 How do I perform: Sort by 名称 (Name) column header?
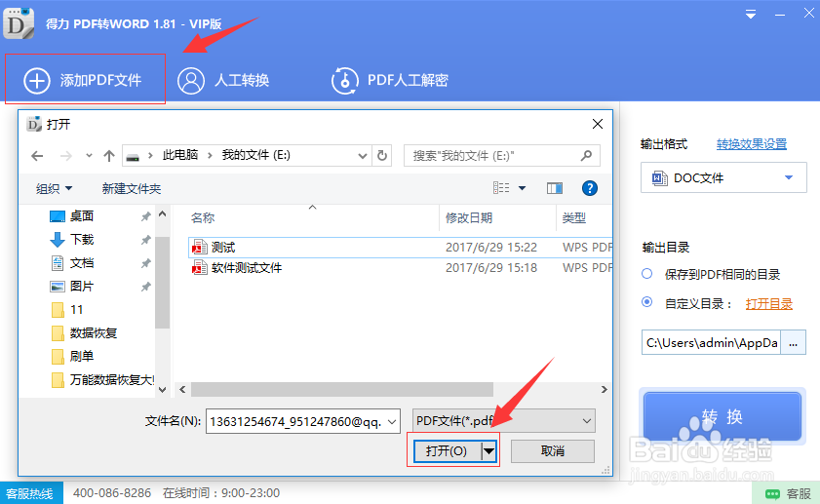point(203,218)
